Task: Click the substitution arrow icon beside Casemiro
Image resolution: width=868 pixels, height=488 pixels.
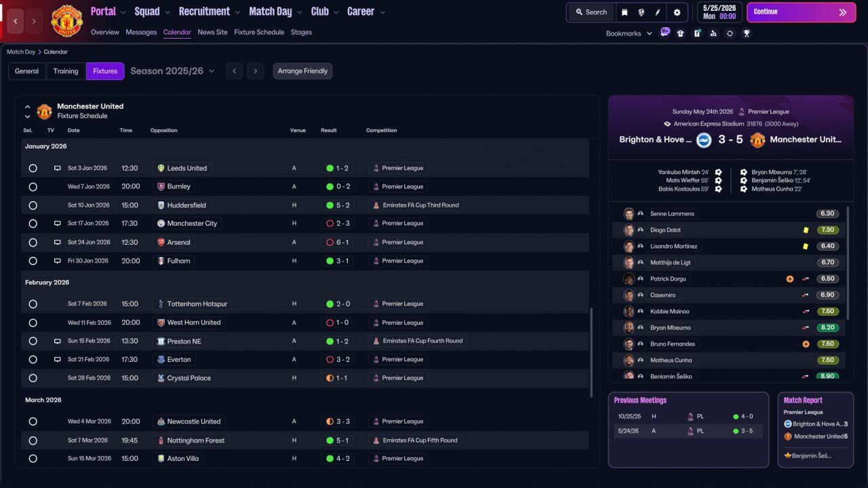Action: tap(806, 295)
